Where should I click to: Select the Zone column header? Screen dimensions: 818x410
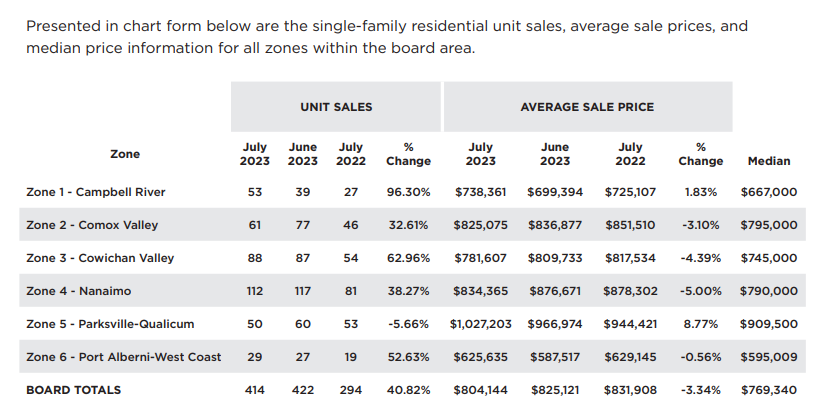tap(125, 154)
